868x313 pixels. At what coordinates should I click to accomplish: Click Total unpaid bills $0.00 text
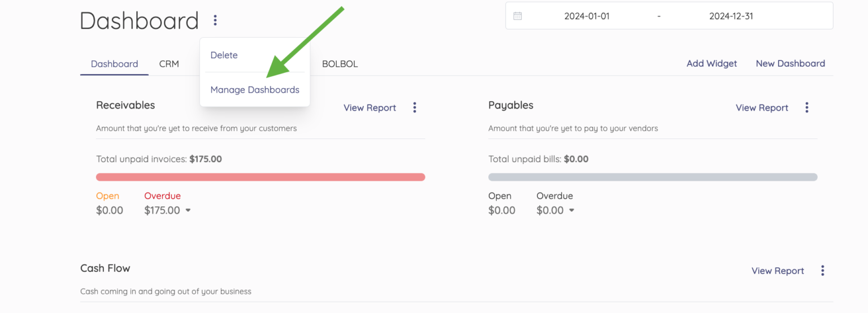pos(539,159)
